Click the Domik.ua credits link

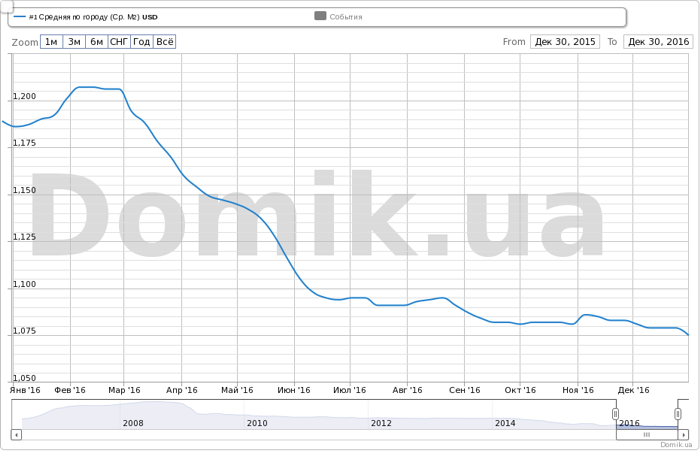pos(676,445)
